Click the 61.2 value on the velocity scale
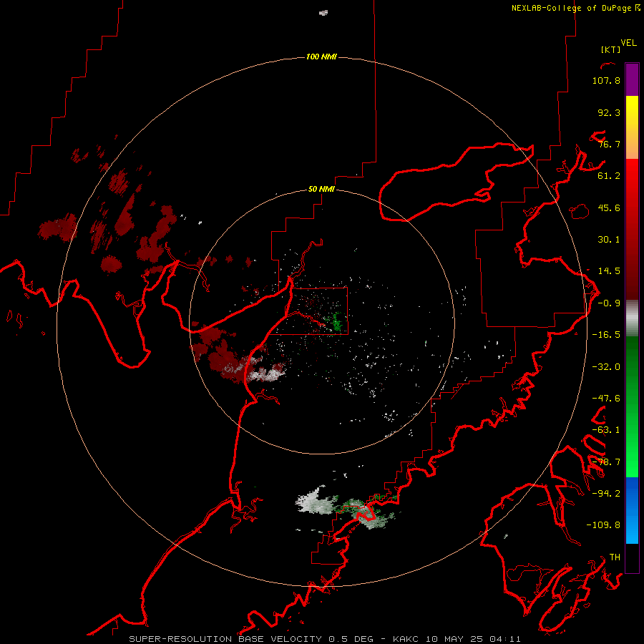644x644 pixels. tap(609, 176)
